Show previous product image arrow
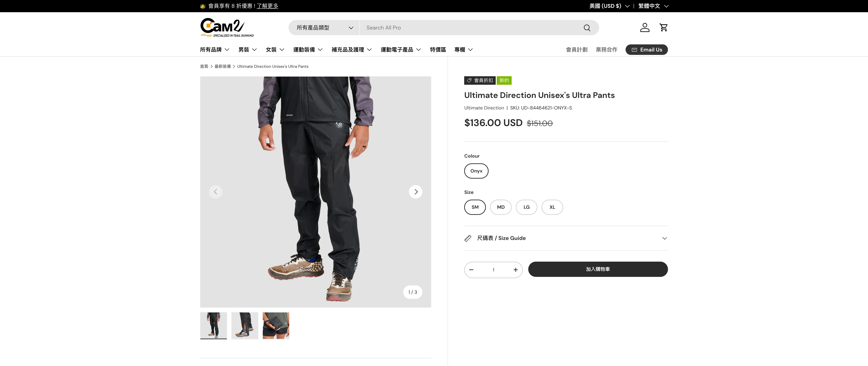The image size is (868, 366). 215,192
